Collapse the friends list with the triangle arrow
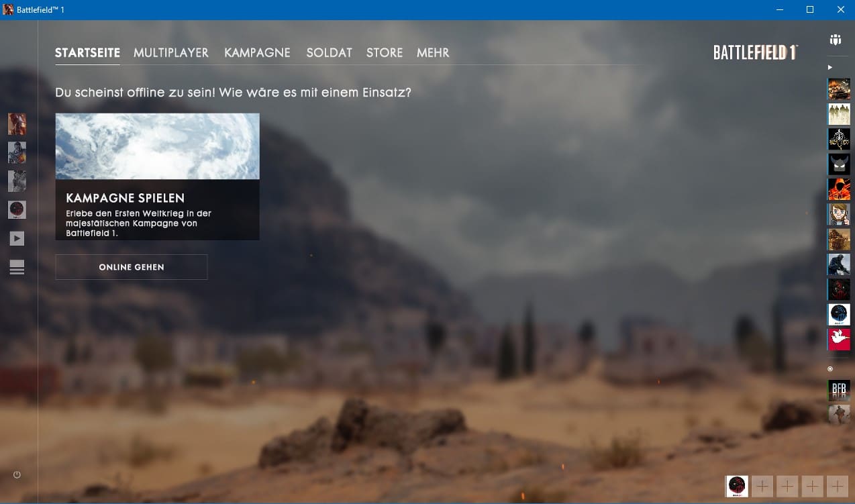The height and width of the screenshot is (504, 855). tap(830, 67)
